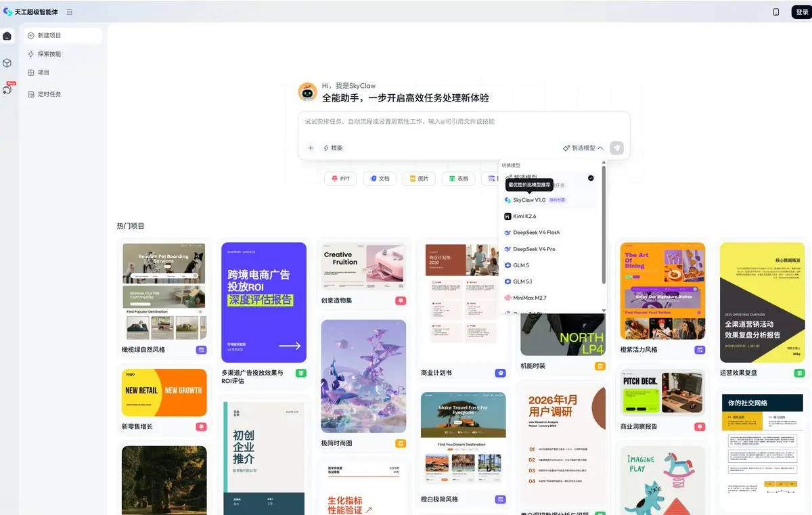Open the 橙白极简风格 travel card

pos(463,441)
